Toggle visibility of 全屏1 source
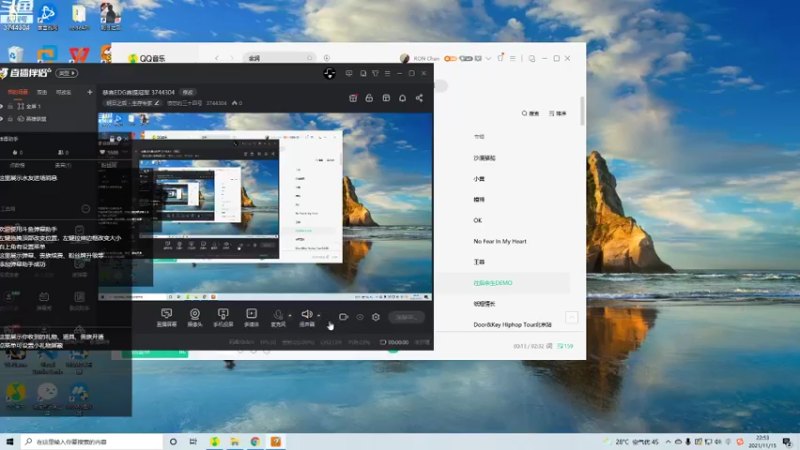Viewport: 800px width, 450px height. [2, 106]
